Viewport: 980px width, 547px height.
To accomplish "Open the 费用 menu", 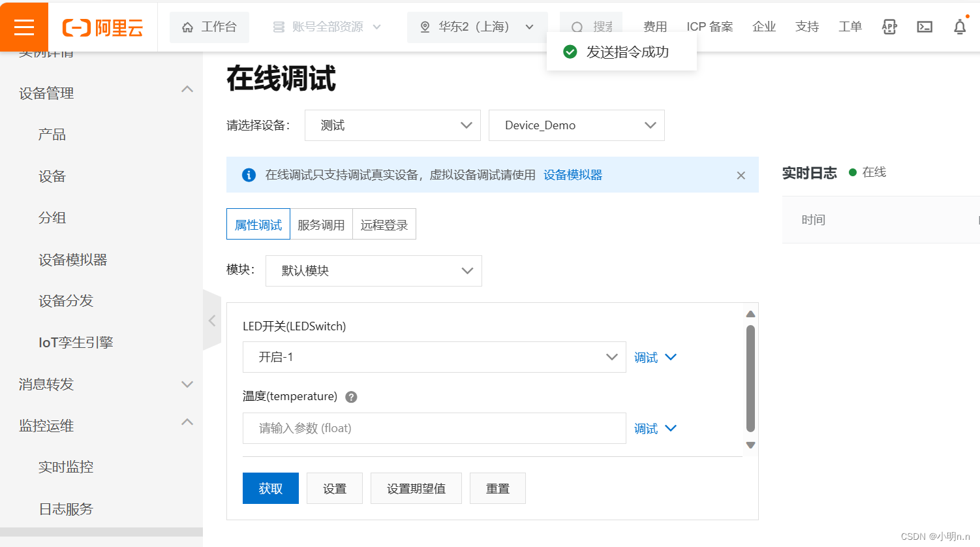I will click(655, 27).
